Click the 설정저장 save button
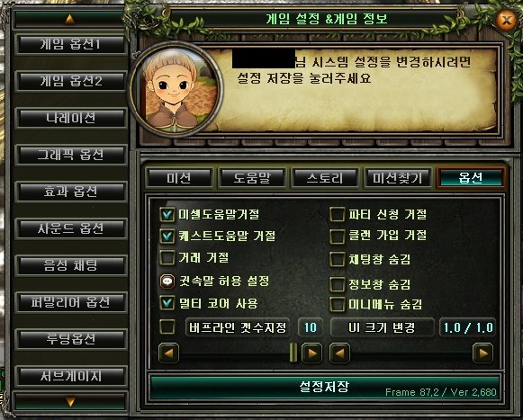Image resolution: width=523 pixels, height=420 pixels. pos(324,387)
